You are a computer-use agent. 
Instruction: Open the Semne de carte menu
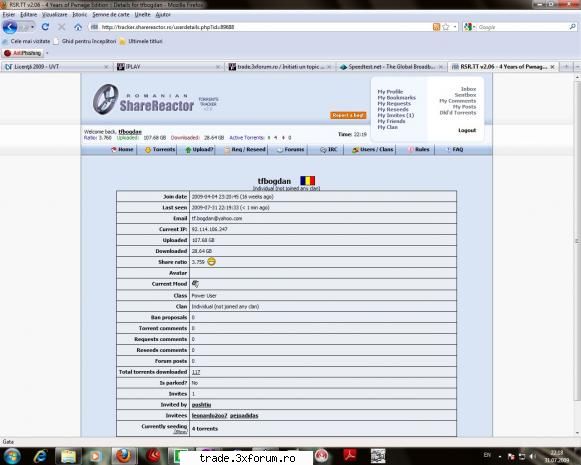point(111,14)
